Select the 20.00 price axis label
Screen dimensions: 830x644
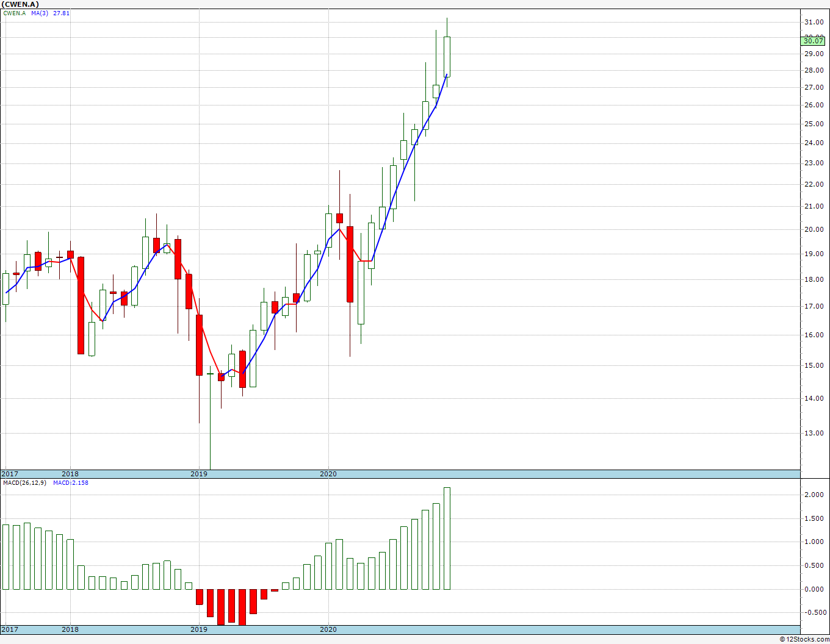(813, 230)
